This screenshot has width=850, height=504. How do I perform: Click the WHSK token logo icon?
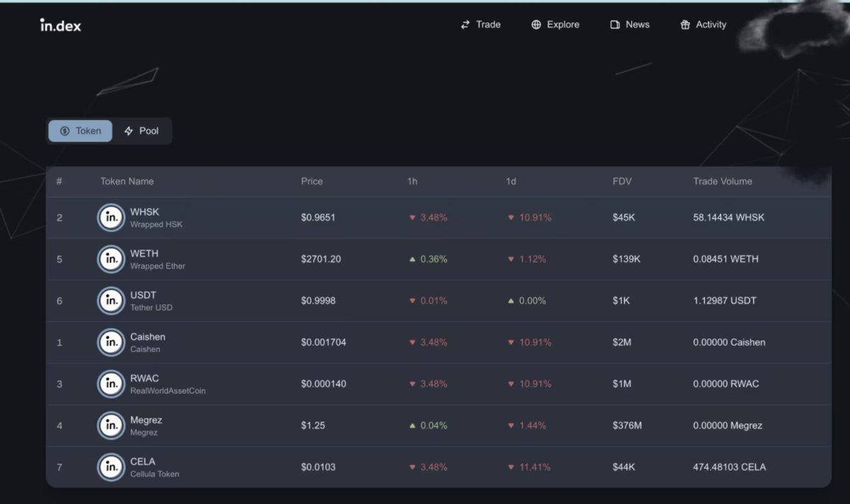point(110,217)
